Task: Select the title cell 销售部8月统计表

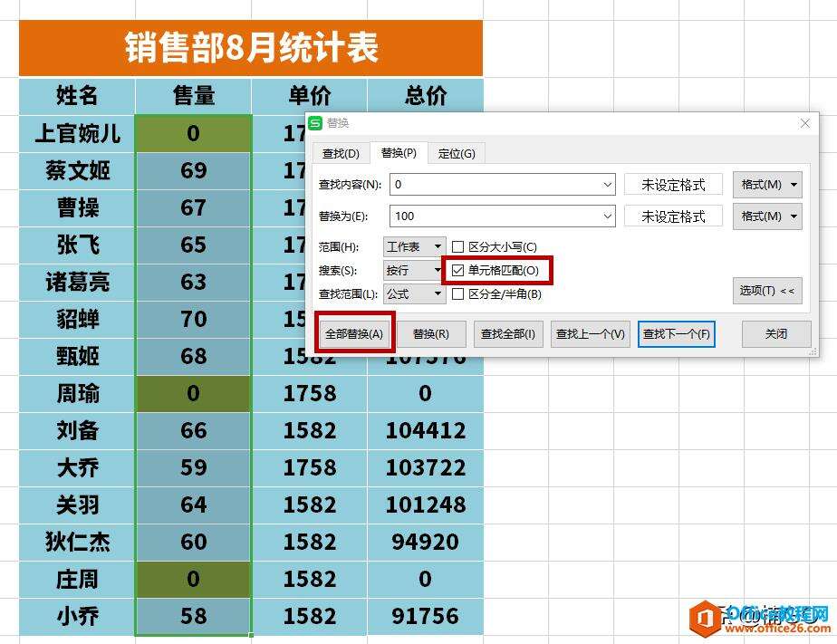Action: 251,48
